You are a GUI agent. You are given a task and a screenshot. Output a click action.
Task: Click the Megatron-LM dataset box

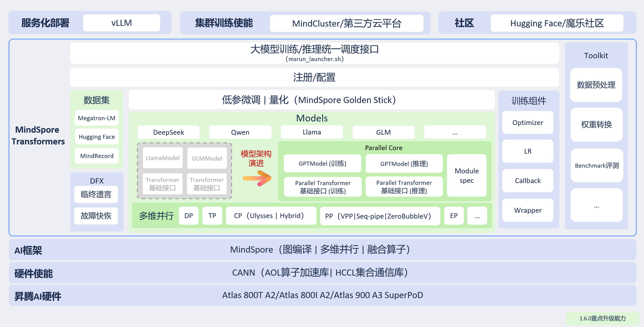pos(97,118)
